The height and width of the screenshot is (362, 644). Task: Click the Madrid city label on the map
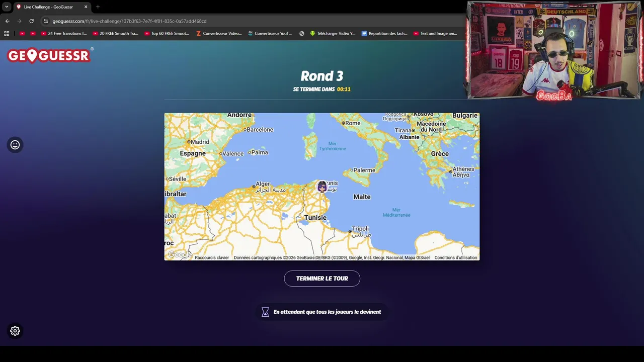pos(200,142)
